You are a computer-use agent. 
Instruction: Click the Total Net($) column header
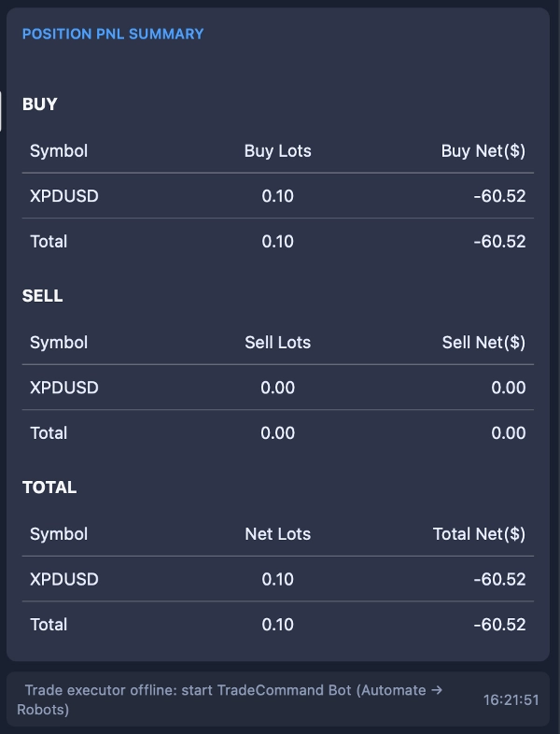[479, 534]
